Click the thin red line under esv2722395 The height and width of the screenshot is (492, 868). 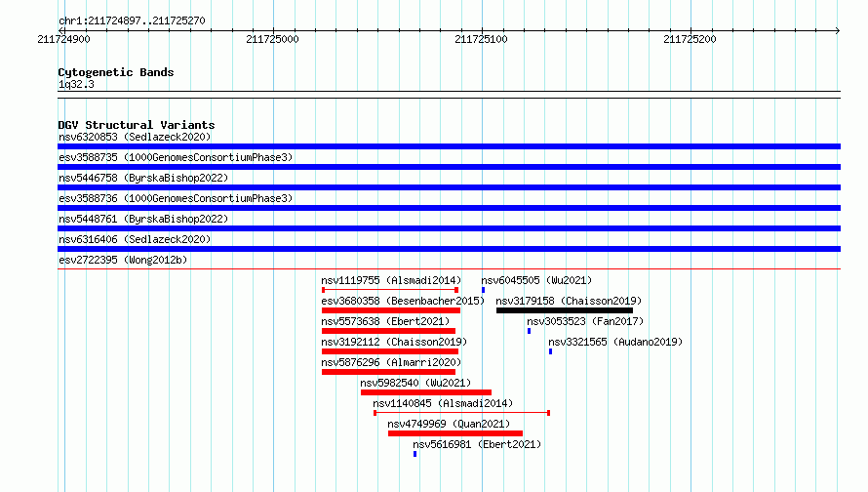[449, 269]
